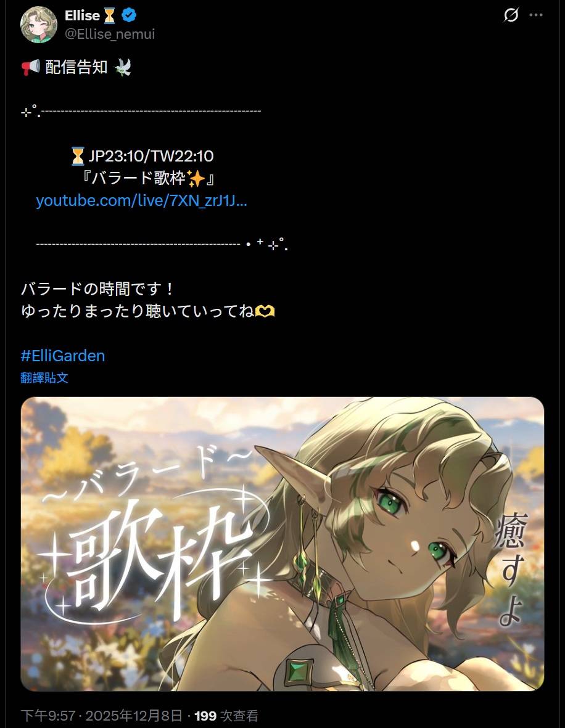Click the JP23:10/TW22:10 schedule text
The image size is (565, 728).
point(151,156)
